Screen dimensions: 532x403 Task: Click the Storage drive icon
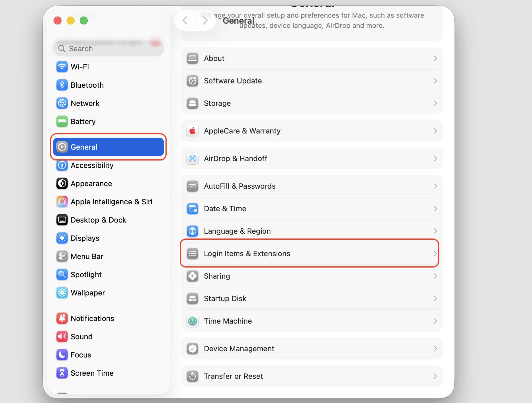(193, 103)
